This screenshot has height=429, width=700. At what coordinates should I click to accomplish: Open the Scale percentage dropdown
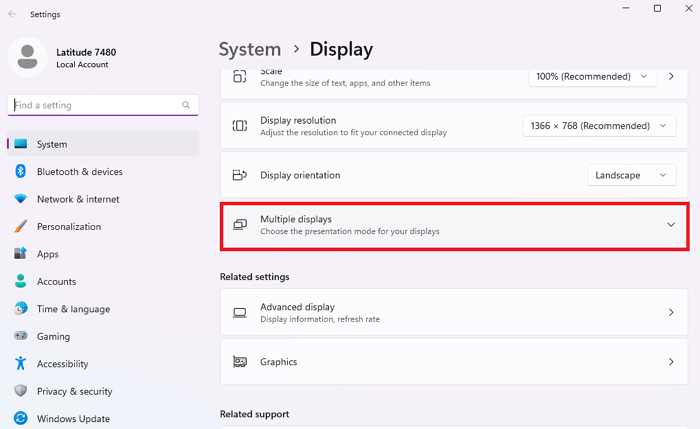pyautogui.click(x=592, y=76)
